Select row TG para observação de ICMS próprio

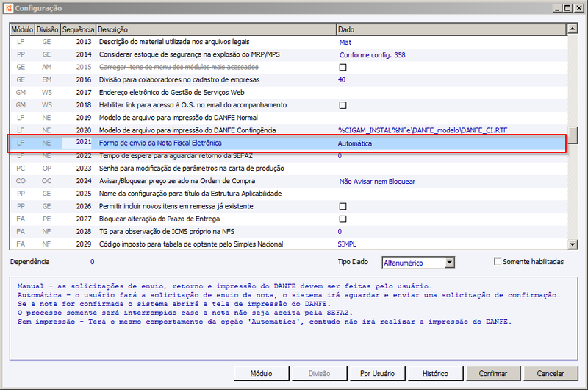tap(288, 232)
